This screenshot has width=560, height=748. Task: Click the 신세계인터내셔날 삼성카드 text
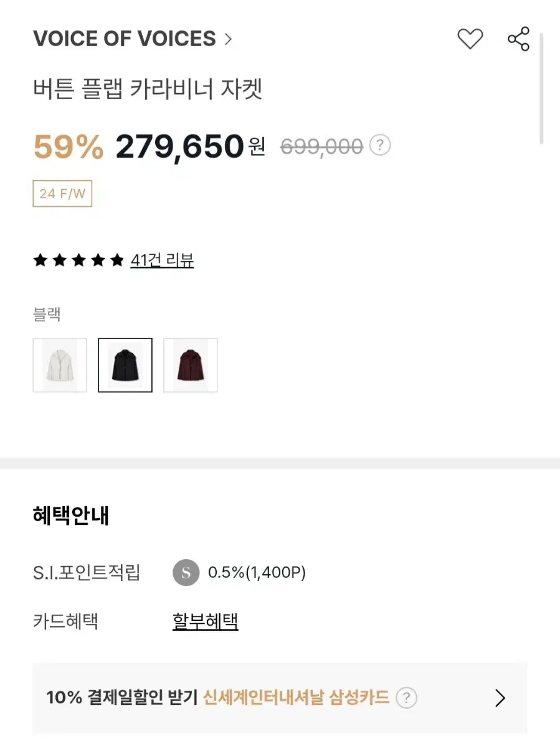point(297,698)
